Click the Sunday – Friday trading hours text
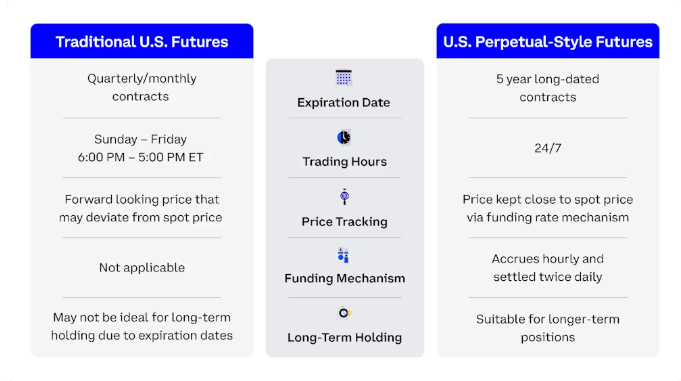The width and height of the screenshot is (681, 381). pyautogui.click(x=140, y=148)
